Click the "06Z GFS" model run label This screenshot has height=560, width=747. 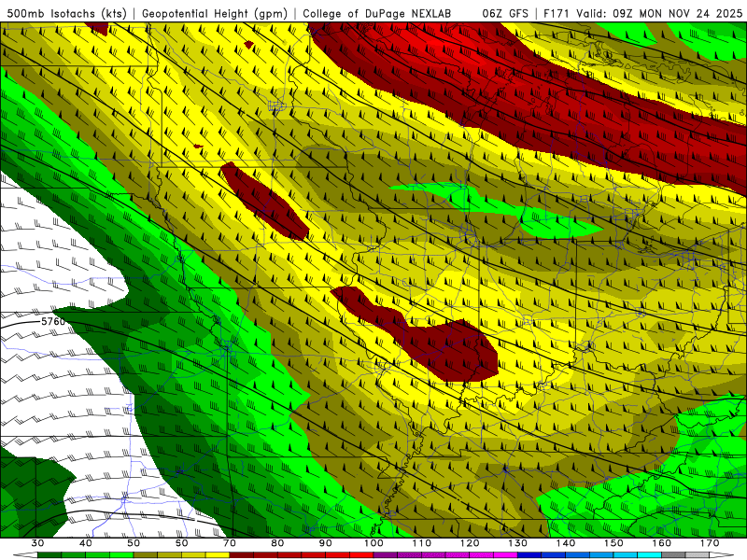(505, 14)
